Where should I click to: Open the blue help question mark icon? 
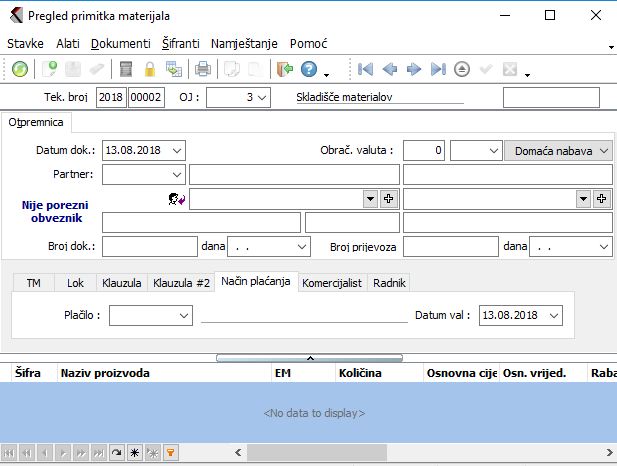309,69
